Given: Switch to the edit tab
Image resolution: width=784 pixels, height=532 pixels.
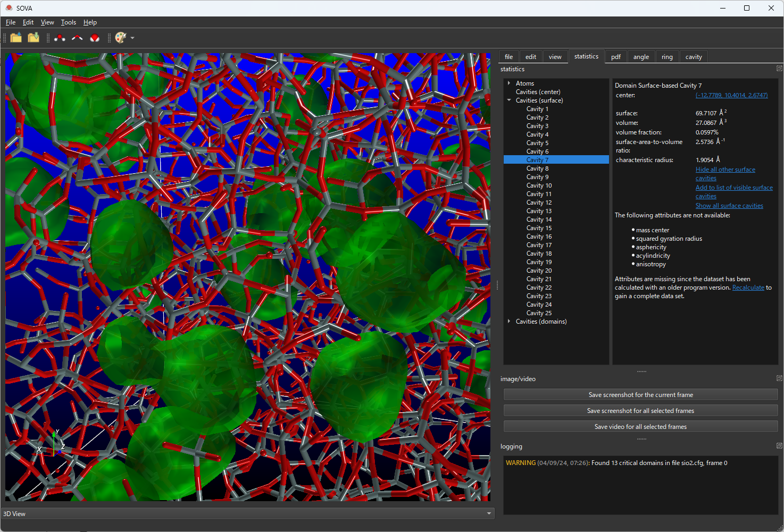Looking at the screenshot, I should [531, 57].
